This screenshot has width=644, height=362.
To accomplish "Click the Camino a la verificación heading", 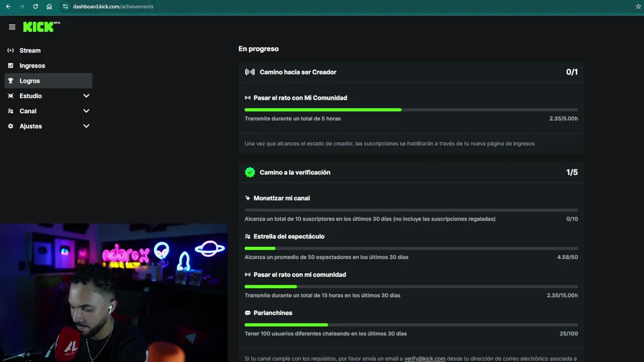I will point(295,172).
